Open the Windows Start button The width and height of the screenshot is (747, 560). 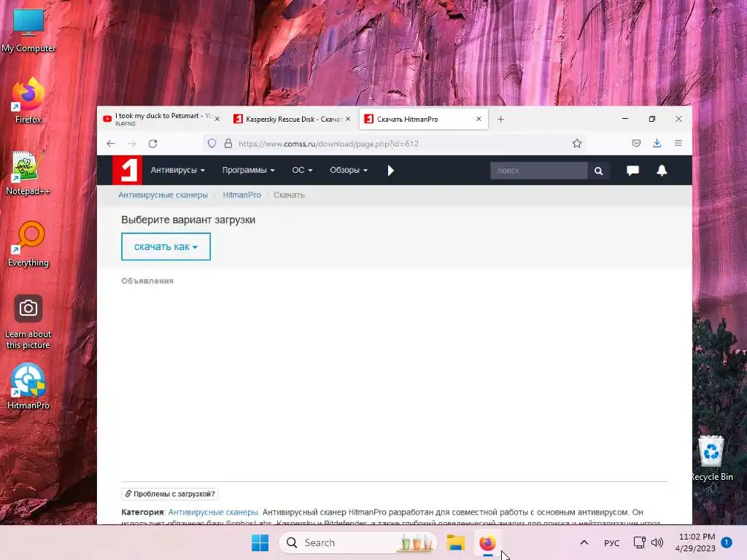pos(260,542)
